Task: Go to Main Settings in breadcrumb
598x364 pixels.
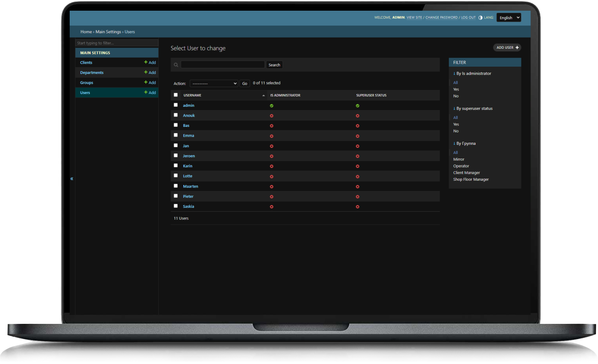Action: 109,32
